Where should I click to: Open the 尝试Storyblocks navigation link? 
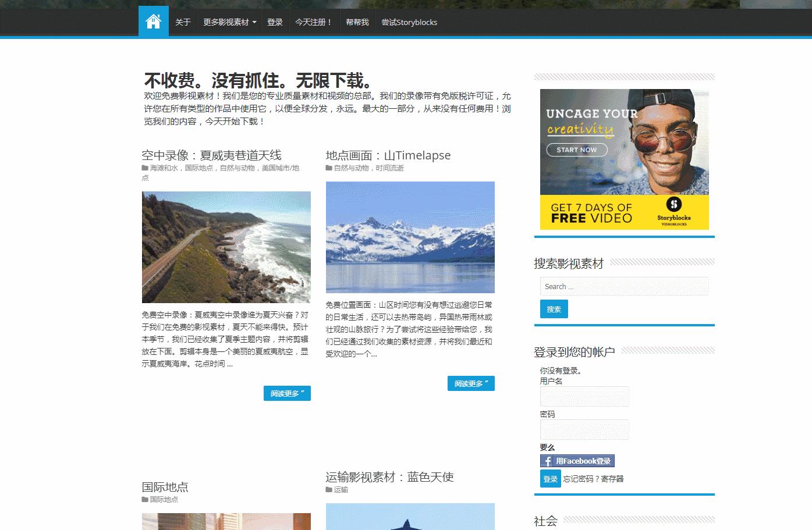click(x=409, y=21)
